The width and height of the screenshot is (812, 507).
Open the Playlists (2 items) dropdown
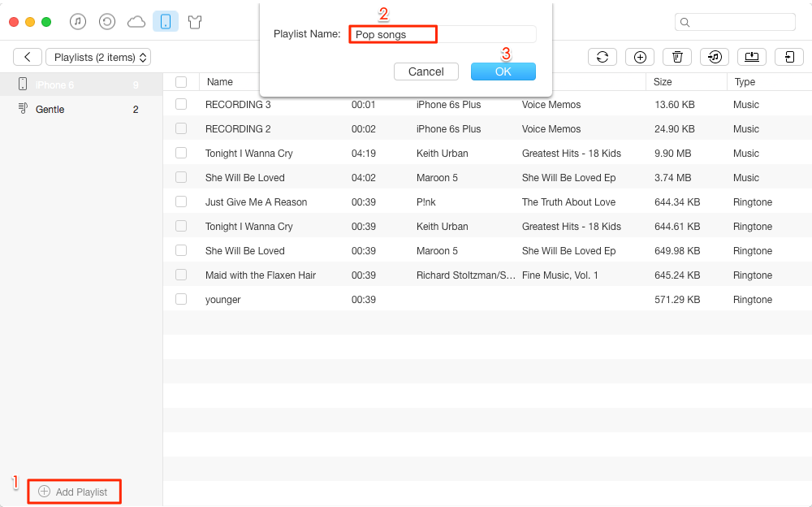98,57
